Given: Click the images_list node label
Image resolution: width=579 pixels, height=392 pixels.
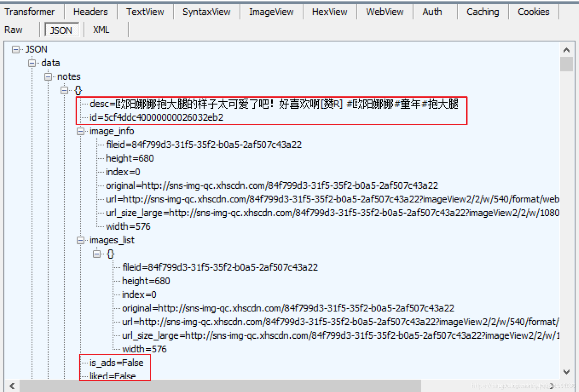Looking at the screenshot, I should [x=112, y=240].
